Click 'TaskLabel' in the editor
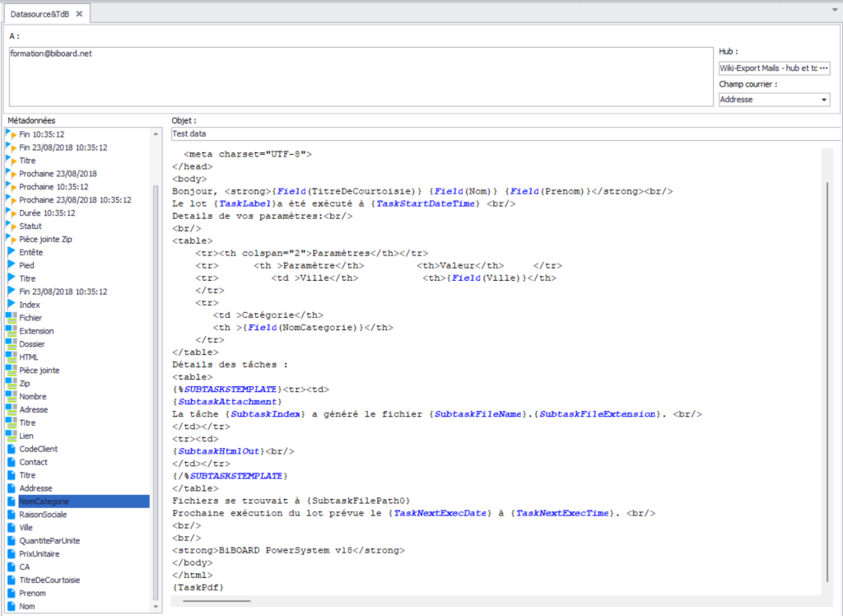This screenshot has height=616, width=843. coord(245,203)
